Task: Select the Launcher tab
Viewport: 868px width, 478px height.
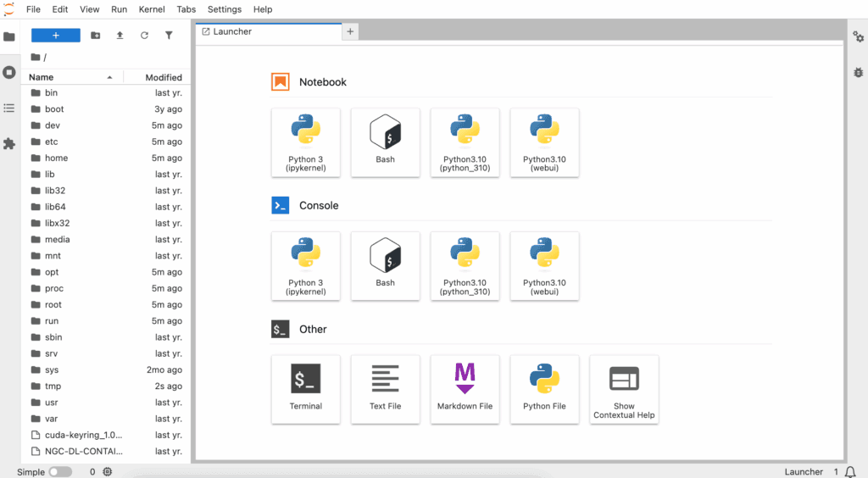Action: click(231, 31)
